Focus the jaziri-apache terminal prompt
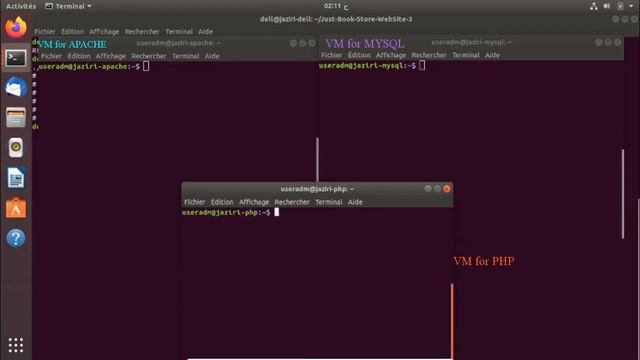 coord(94,66)
